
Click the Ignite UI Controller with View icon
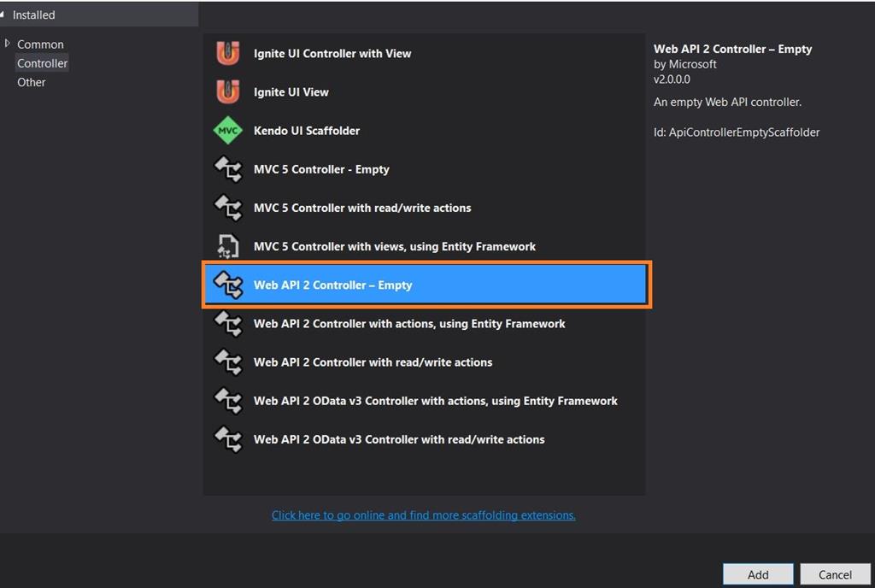[x=227, y=54]
